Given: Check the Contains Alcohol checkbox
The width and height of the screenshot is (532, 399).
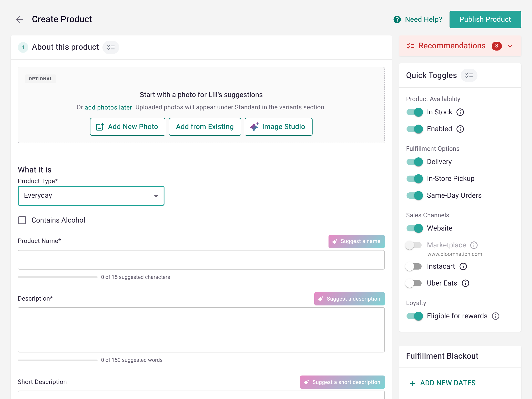Looking at the screenshot, I should [x=22, y=220].
